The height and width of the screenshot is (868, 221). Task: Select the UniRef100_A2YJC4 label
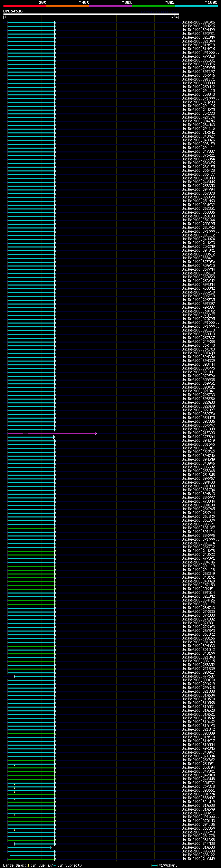tap(198, 118)
